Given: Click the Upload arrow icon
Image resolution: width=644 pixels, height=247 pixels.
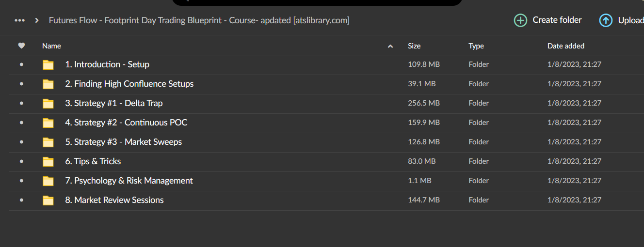Looking at the screenshot, I should [606, 20].
